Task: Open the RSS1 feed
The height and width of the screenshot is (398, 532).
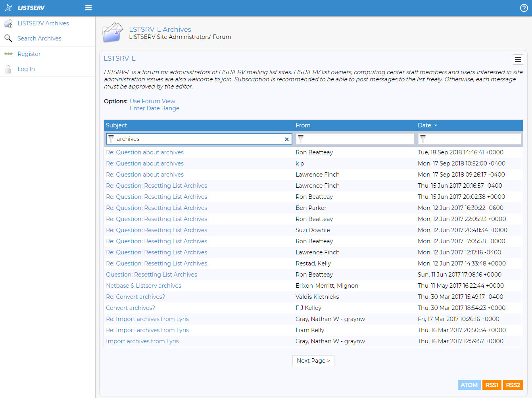Action: tap(492, 385)
